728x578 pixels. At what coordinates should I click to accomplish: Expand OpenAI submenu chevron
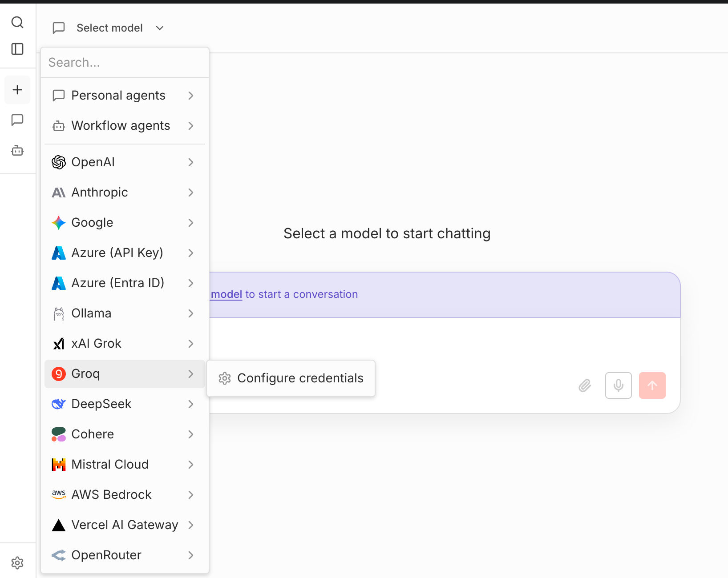click(191, 162)
